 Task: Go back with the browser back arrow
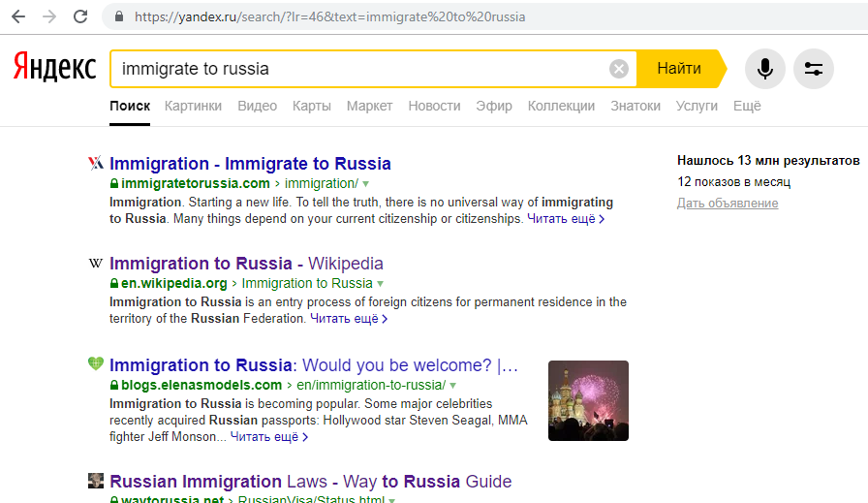coord(18,16)
